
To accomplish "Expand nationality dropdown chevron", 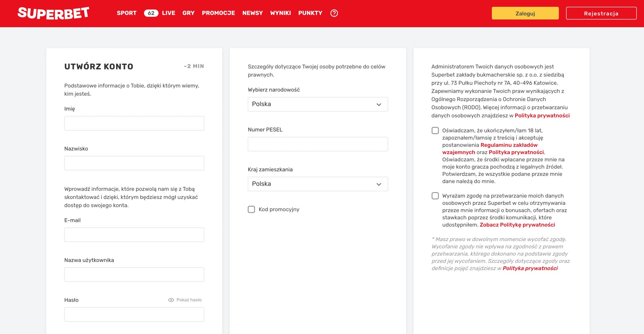I will 379,104.
